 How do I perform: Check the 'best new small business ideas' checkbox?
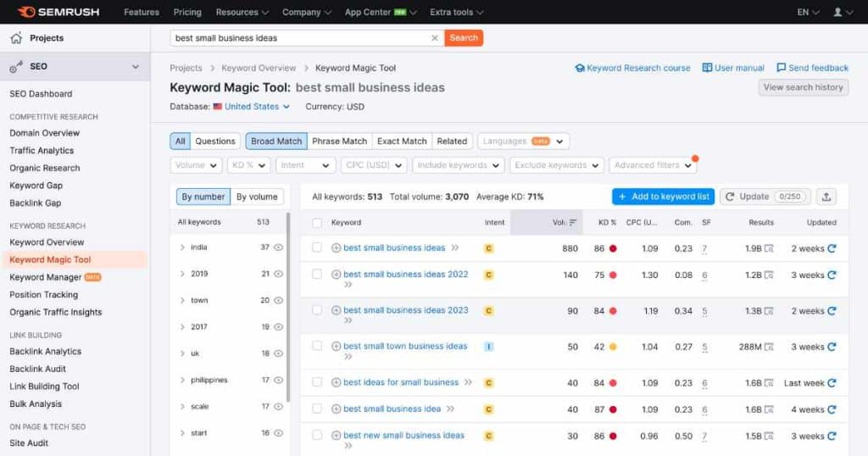click(x=317, y=435)
